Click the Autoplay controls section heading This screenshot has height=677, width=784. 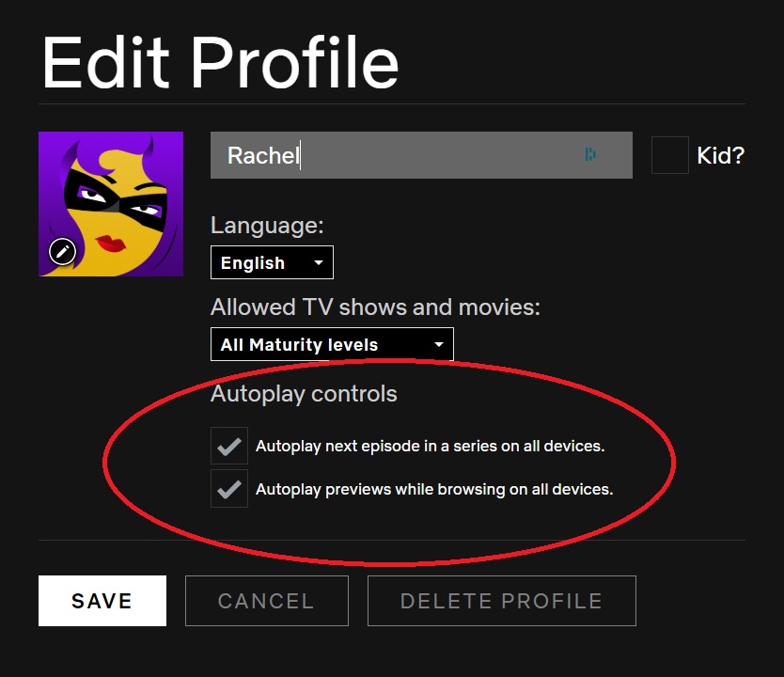[304, 394]
